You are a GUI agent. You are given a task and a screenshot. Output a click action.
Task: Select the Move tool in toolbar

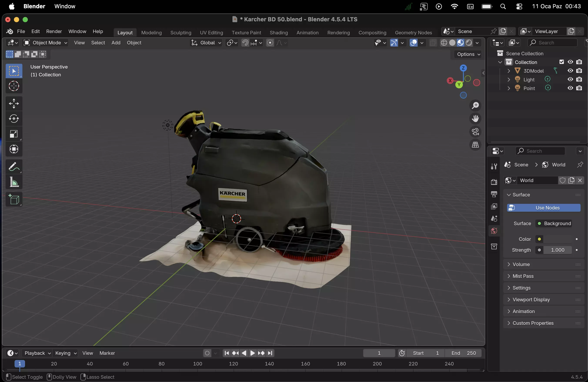pos(14,104)
